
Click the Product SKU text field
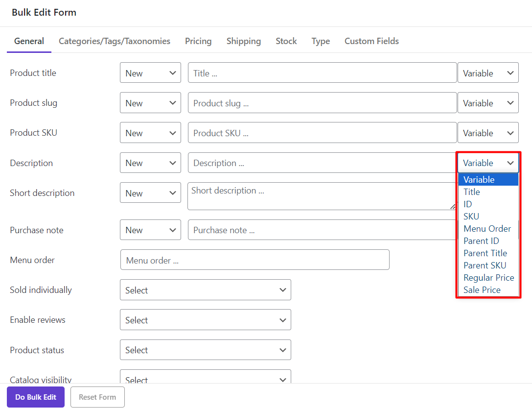(323, 132)
